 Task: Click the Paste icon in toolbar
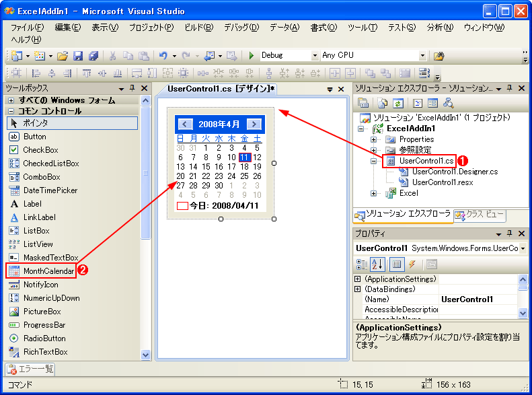(x=144, y=56)
